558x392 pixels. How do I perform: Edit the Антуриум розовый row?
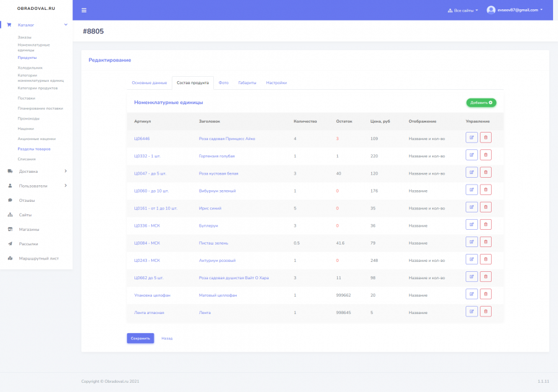pyautogui.click(x=472, y=259)
